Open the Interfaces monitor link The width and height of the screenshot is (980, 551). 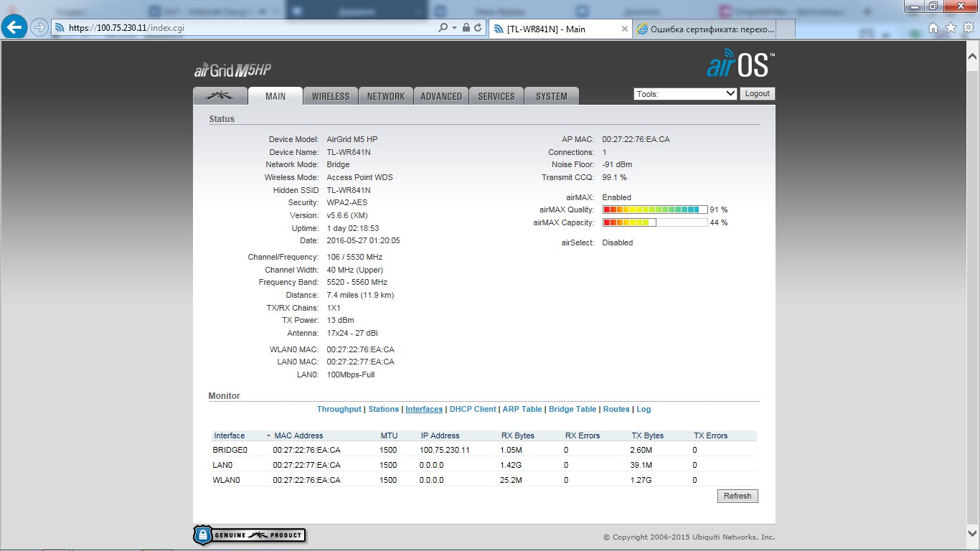[x=424, y=409]
